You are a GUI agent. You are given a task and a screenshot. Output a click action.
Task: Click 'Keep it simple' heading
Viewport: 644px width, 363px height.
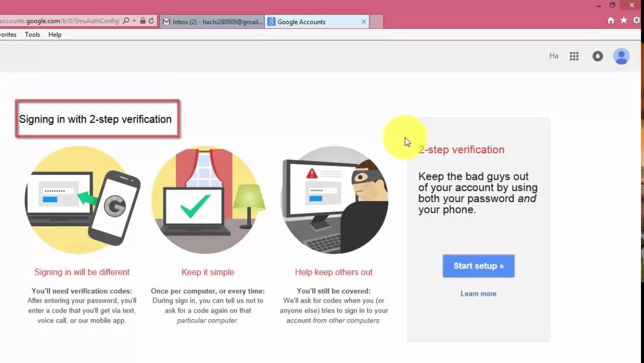point(208,272)
